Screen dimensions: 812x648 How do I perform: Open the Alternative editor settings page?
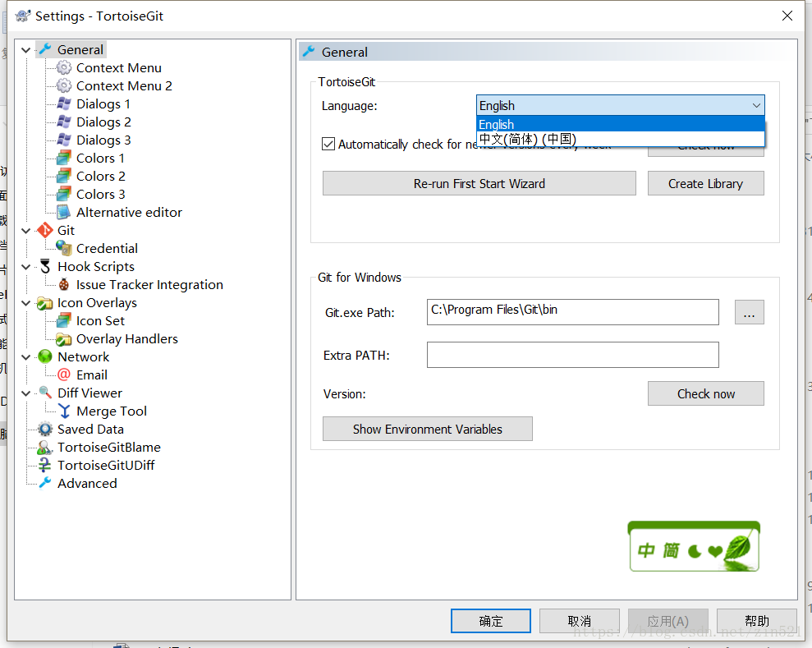[x=129, y=213]
